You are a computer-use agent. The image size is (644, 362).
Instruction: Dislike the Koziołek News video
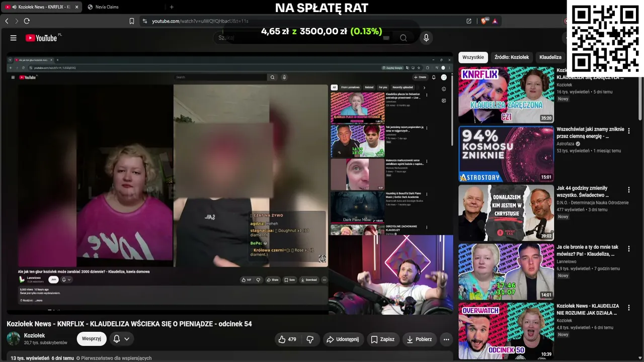click(x=310, y=339)
